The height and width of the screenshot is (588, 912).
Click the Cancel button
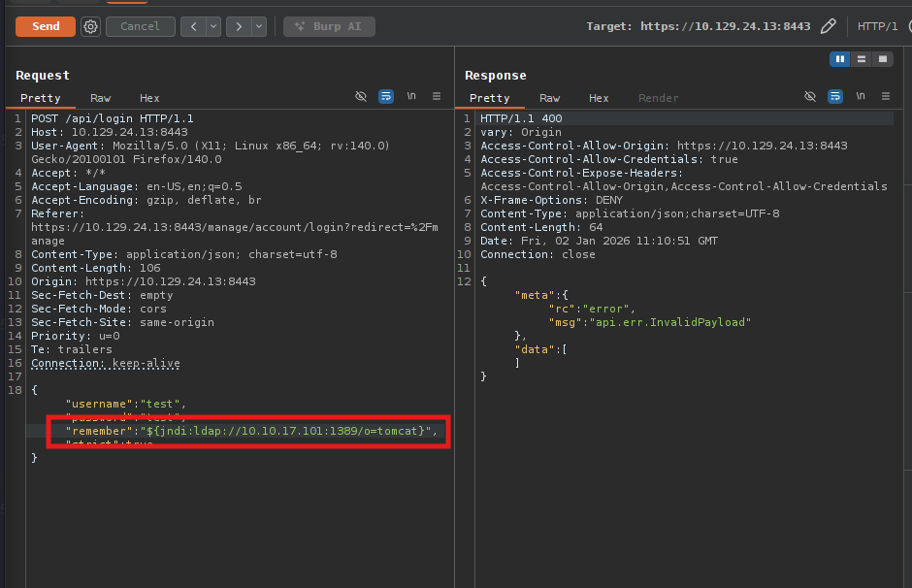point(140,26)
